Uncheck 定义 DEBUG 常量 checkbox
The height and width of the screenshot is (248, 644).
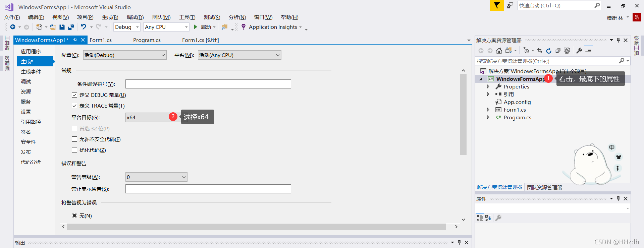74,95
